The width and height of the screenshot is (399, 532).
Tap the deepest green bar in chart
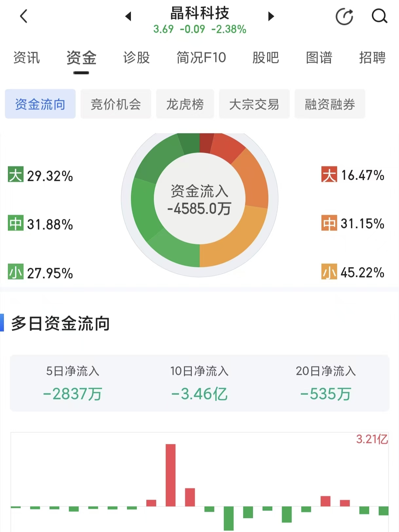[x=228, y=519]
